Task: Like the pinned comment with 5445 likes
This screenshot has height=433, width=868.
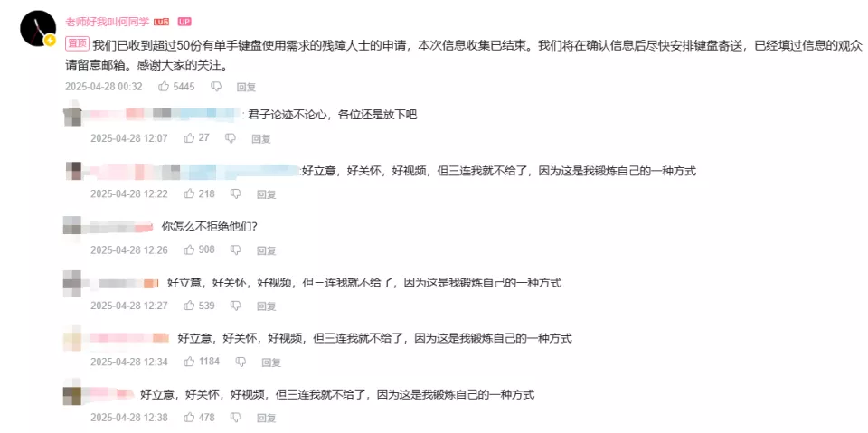Action: [164, 87]
